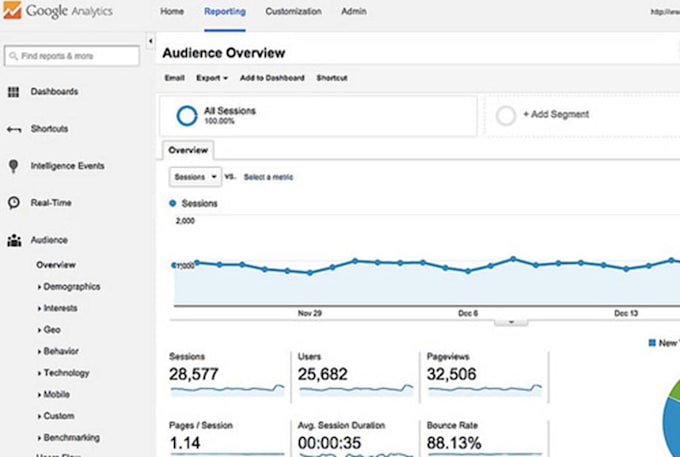This screenshot has height=457, width=680.
Task: Click Add to Dashboard button
Action: [272, 78]
